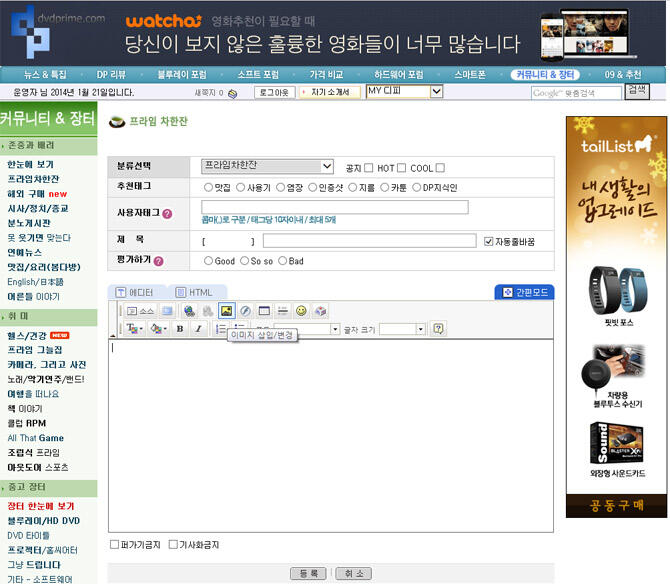Insert a horizontal line
The height and width of the screenshot is (584, 670).
point(282,311)
